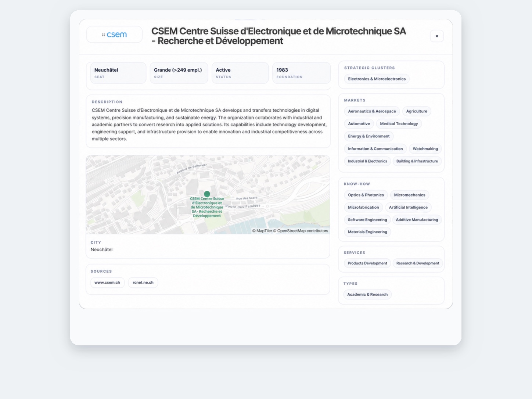Select the Aeronautics & Aerospace market tag
532x399 pixels.
click(372, 111)
